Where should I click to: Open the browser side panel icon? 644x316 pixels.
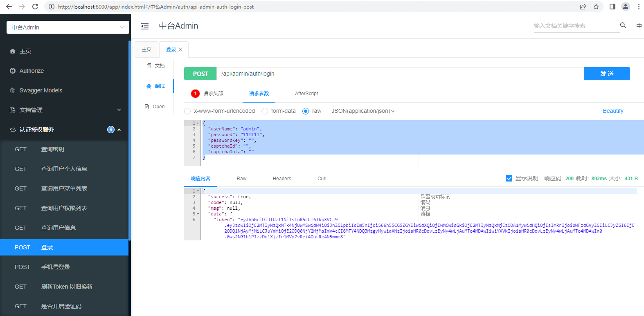point(612,7)
